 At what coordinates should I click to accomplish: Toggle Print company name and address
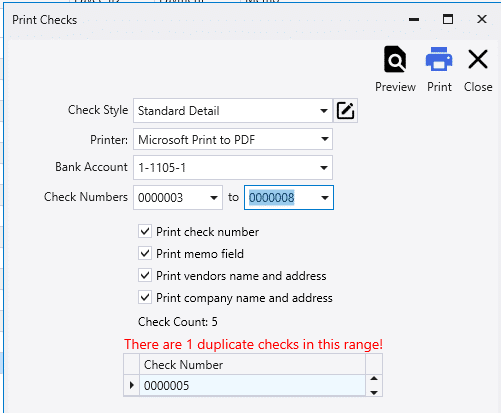145,297
